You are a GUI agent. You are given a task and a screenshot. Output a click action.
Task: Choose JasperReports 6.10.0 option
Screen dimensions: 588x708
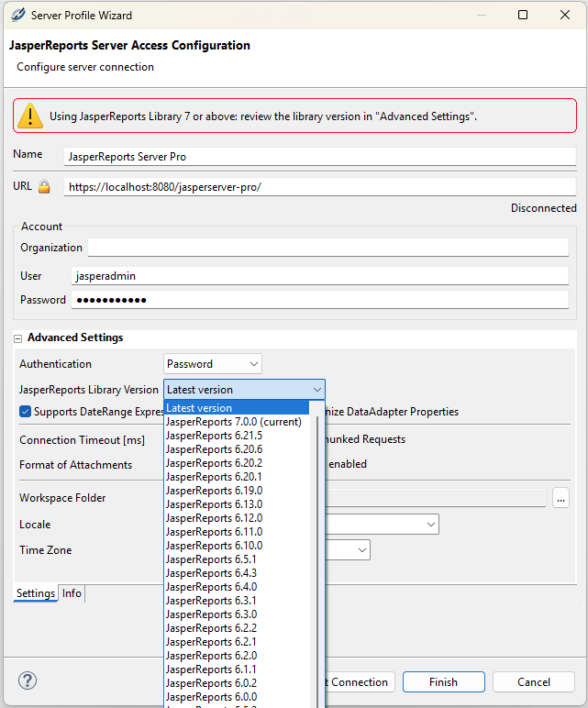coord(237,546)
